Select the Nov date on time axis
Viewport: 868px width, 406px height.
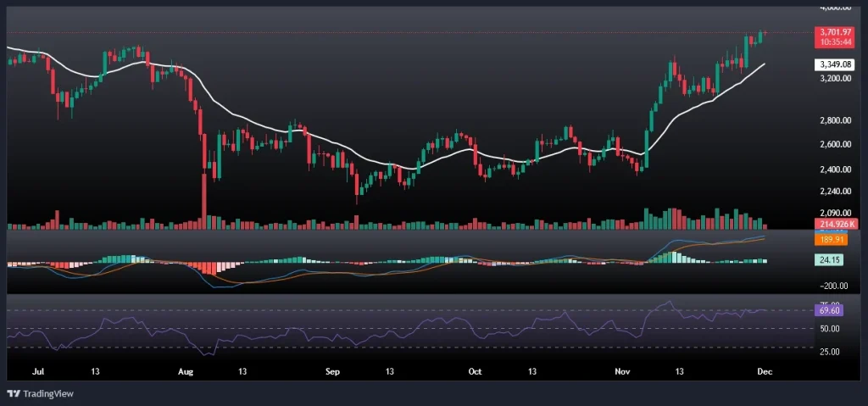pos(623,371)
